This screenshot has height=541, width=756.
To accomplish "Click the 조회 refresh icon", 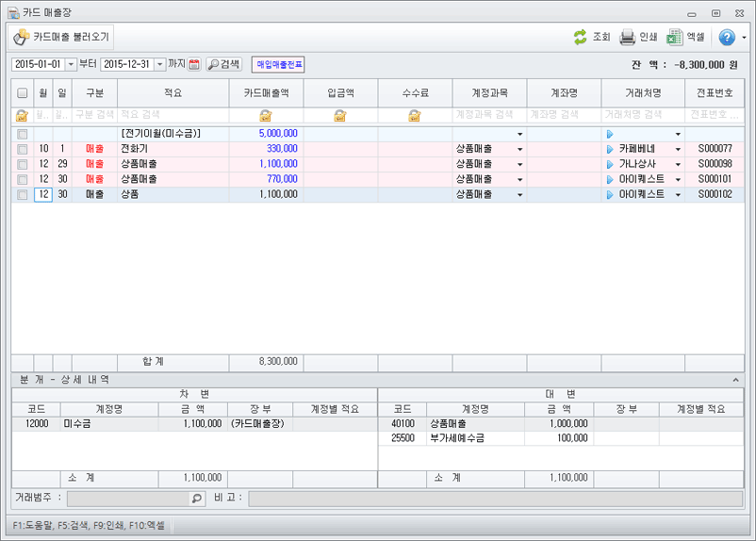I will 581,38.
